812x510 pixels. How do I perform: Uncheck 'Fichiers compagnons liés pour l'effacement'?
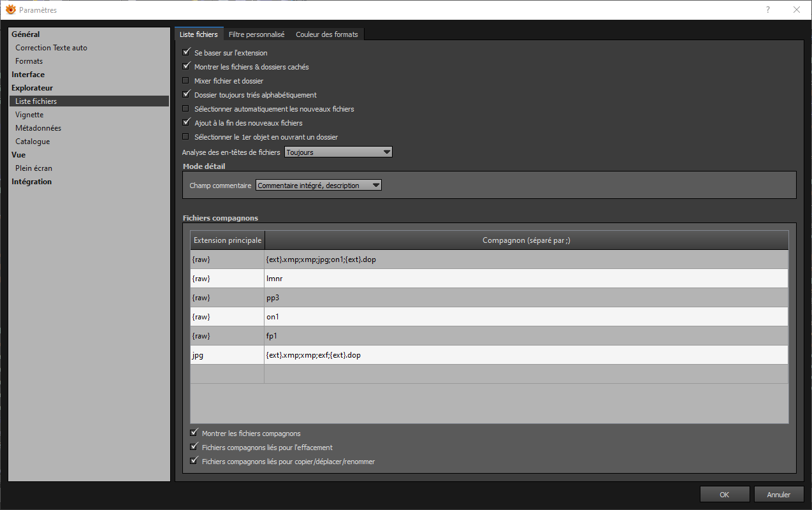pos(194,448)
